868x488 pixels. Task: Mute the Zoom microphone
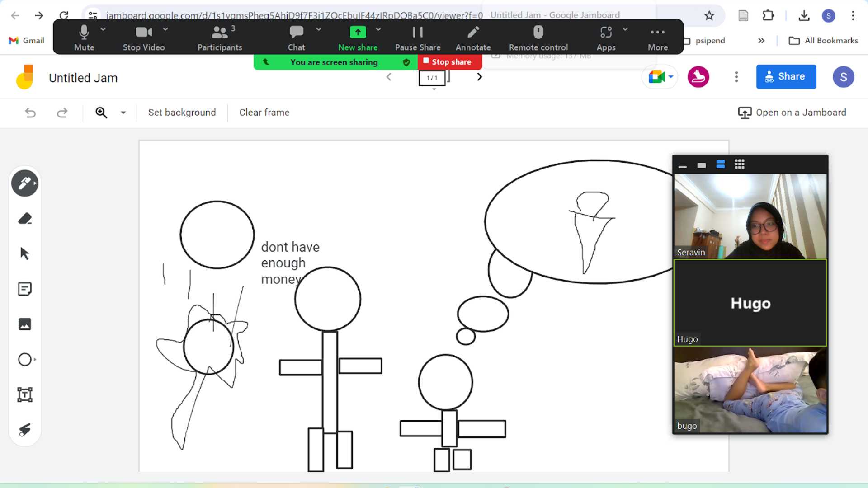point(84,38)
